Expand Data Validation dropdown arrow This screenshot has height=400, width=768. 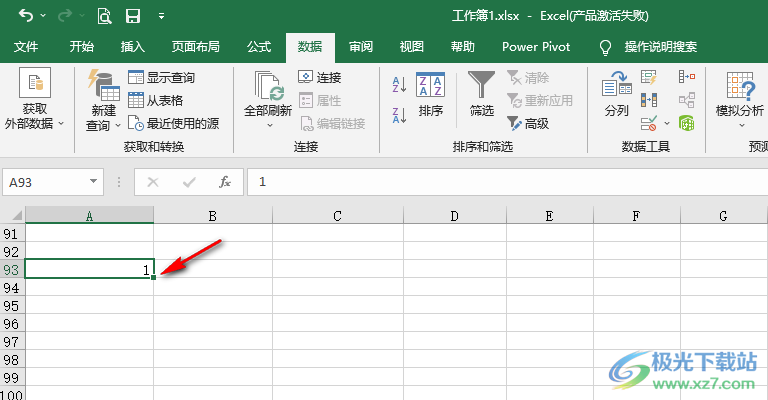(x=667, y=123)
